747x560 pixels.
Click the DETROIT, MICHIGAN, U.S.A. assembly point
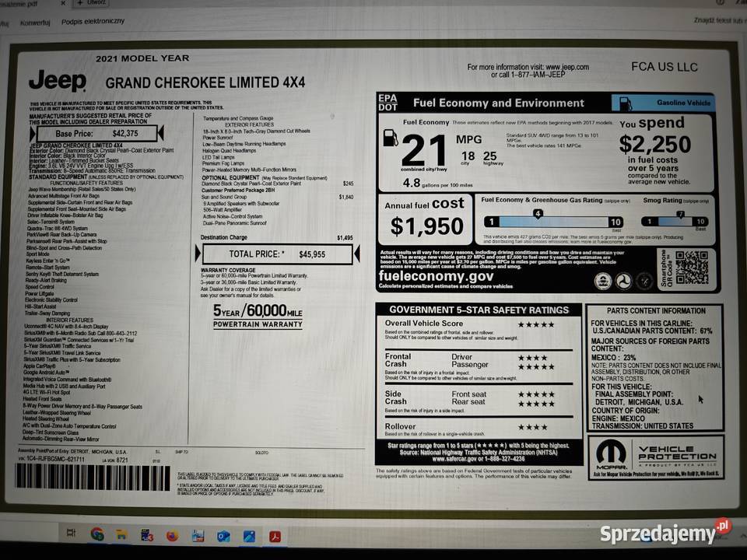coord(639,402)
